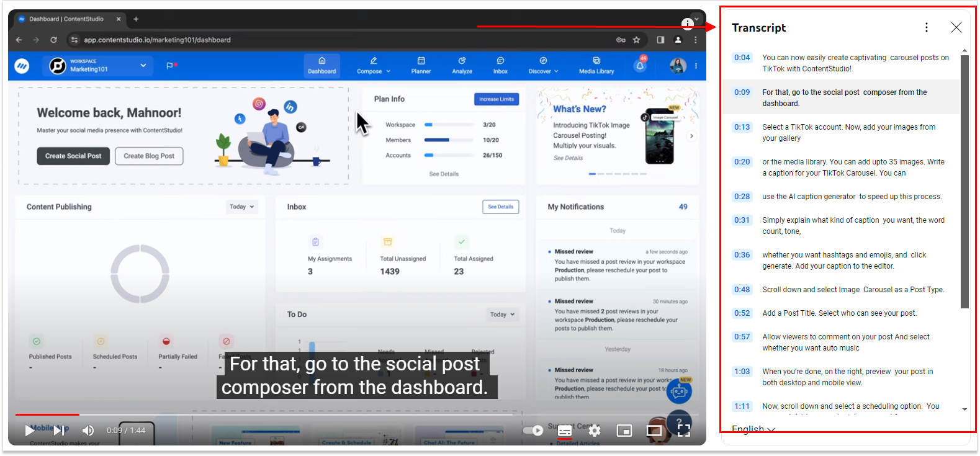Viewport: 980px width, 456px height.
Task: Open transcript panel more options menu
Action: [927, 27]
